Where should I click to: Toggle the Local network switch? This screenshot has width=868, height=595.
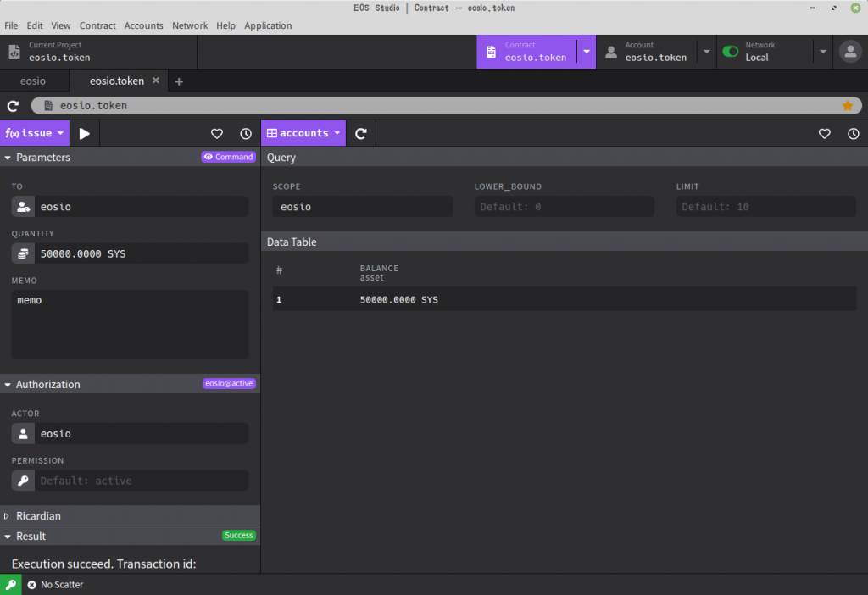tap(730, 52)
